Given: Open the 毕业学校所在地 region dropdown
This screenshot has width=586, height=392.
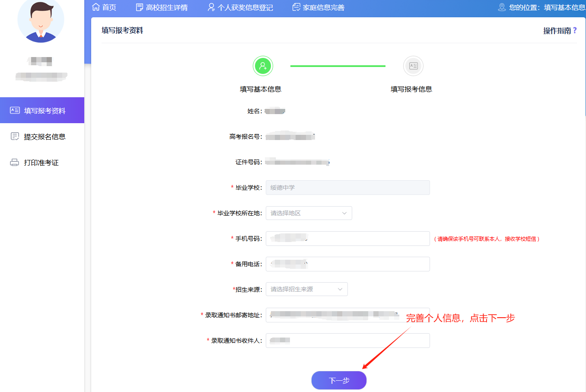Looking at the screenshot, I should (309, 213).
